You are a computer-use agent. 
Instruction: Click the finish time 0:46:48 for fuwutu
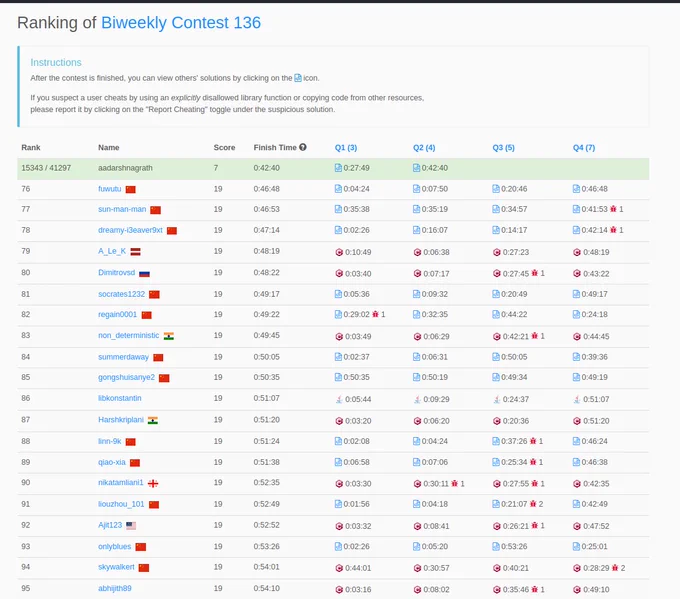266,189
